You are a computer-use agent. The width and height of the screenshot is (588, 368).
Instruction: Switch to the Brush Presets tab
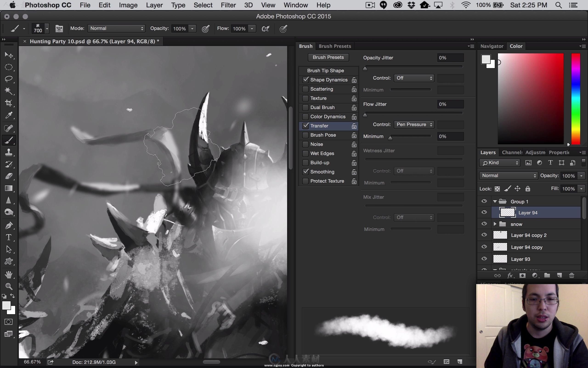335,46
